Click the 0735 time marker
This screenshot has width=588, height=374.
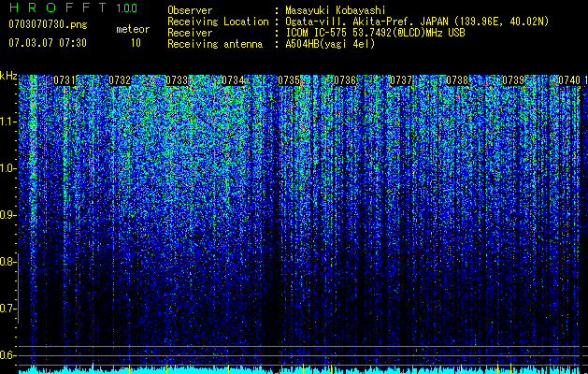coord(289,80)
